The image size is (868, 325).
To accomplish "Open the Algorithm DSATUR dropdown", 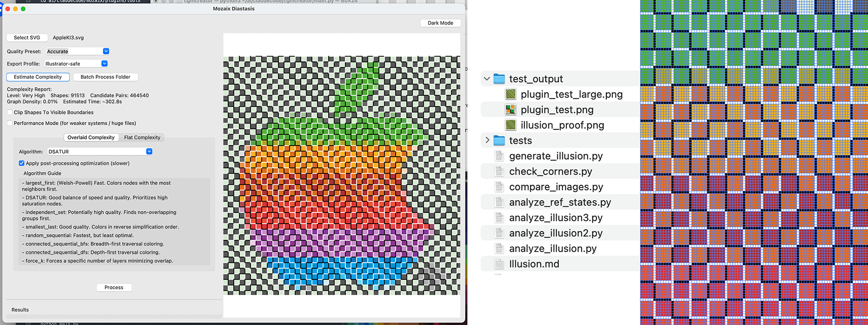I will pyautogui.click(x=100, y=151).
